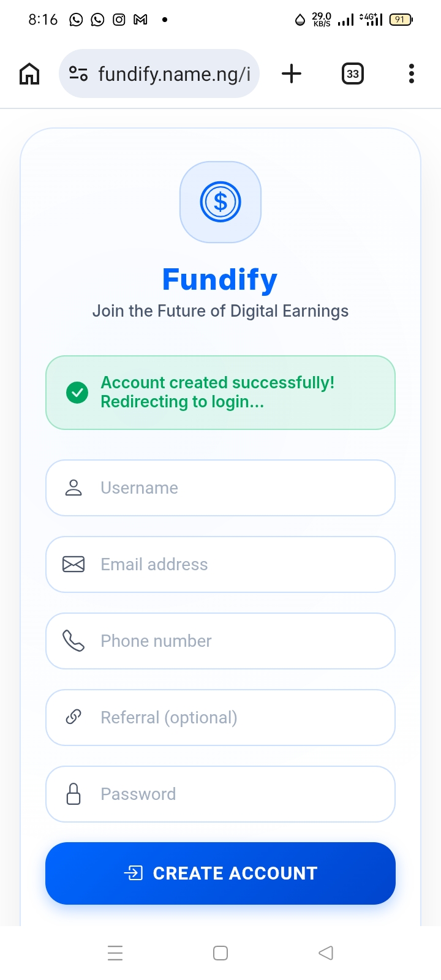
Task: Tap the fundify.name.ng URL address bar
Action: (175, 74)
